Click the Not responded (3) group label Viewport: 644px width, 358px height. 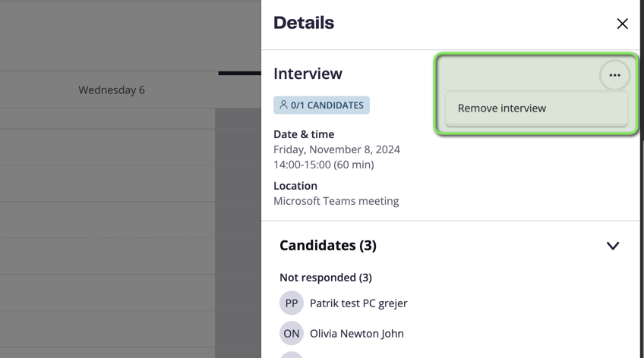tap(326, 278)
